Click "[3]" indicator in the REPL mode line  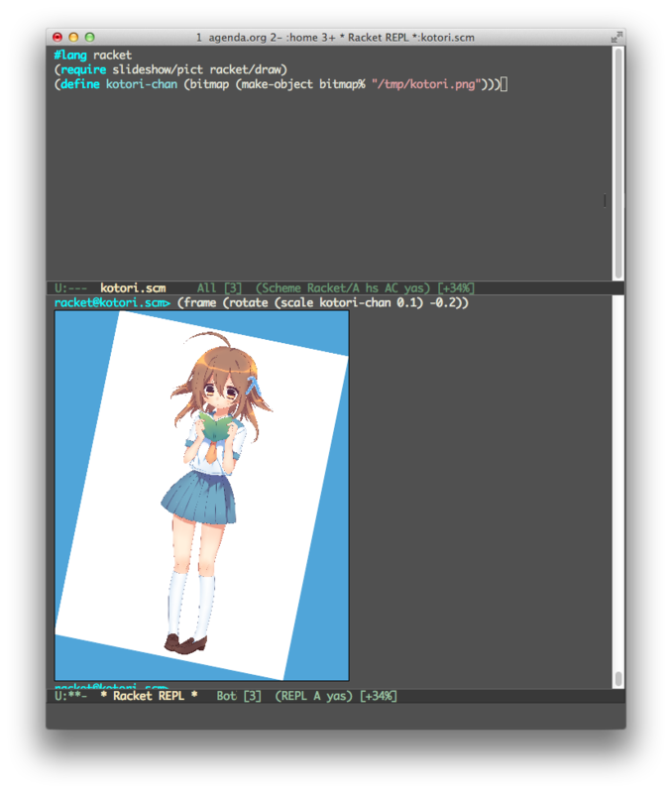click(253, 696)
